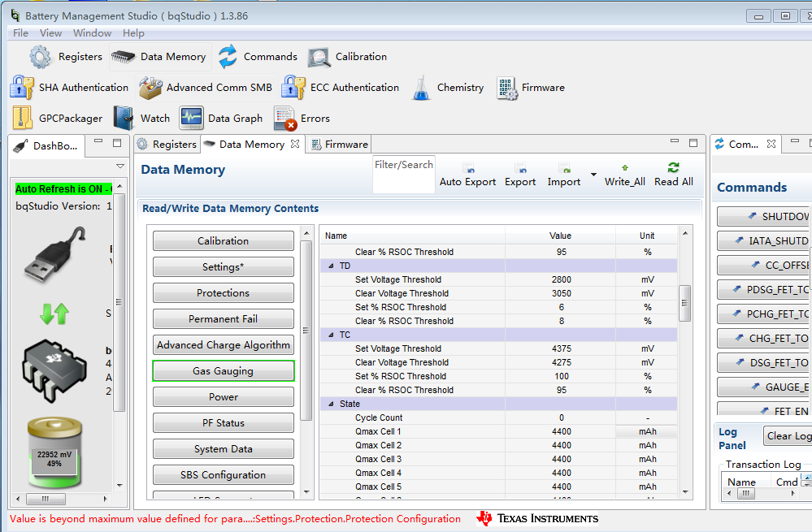Open the Data Graph monitor icon
812x532 pixels.
[192, 119]
